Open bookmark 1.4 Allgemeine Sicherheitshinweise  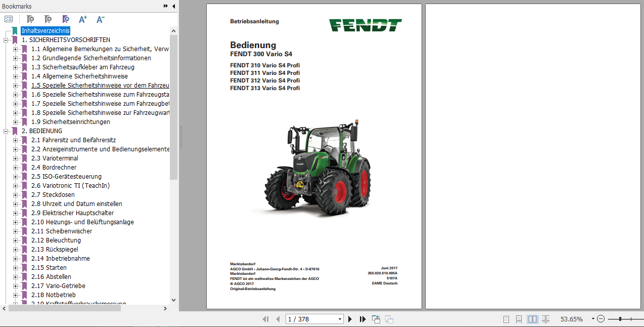(79, 76)
